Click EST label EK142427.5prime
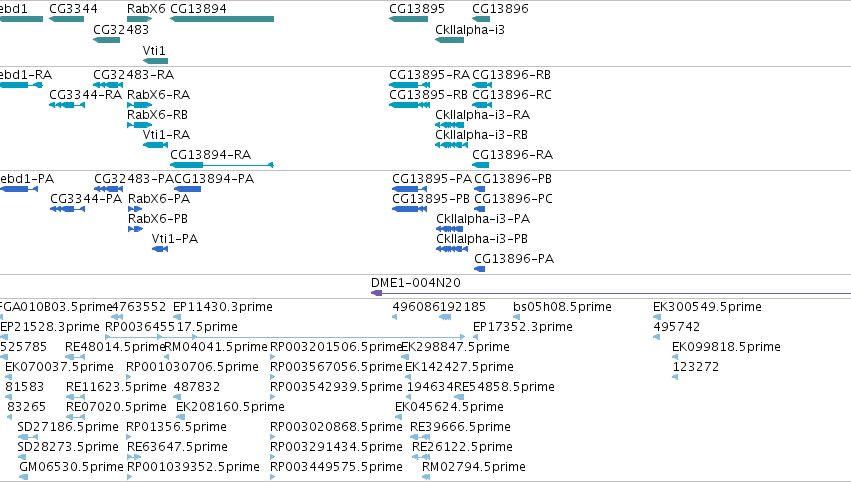This screenshot has height=482, width=851. pyautogui.click(x=459, y=367)
